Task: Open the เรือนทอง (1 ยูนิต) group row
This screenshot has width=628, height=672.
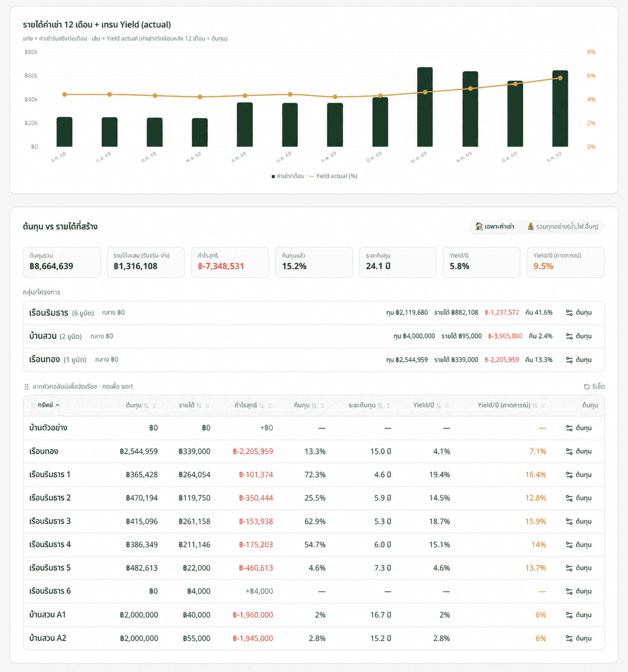Action: (x=313, y=360)
